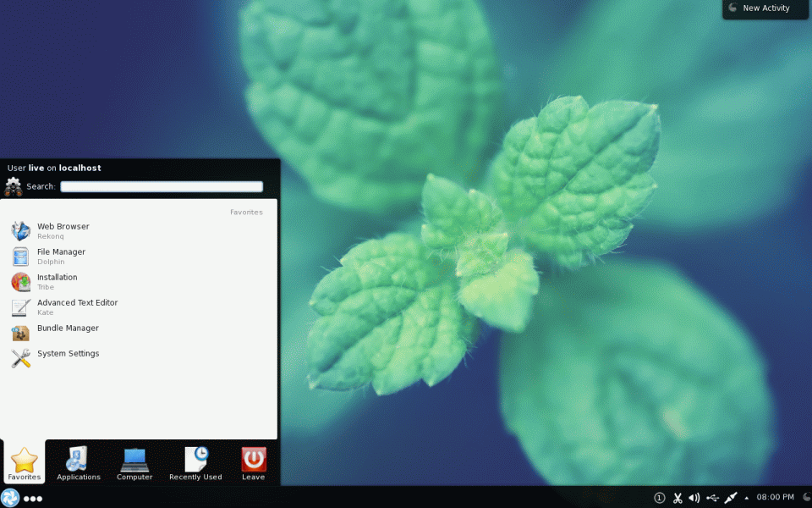The height and width of the screenshot is (508, 812).
Task: Click the three-dots activity indicator in the panel
Action: pos(33,499)
